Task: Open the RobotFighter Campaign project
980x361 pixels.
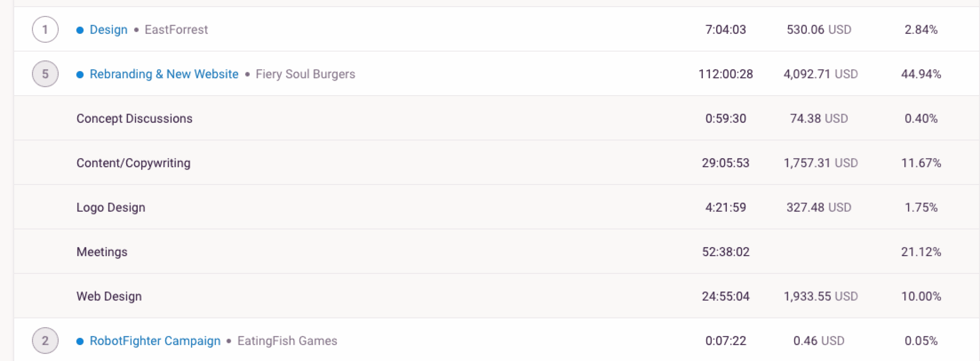Action: pos(154,341)
